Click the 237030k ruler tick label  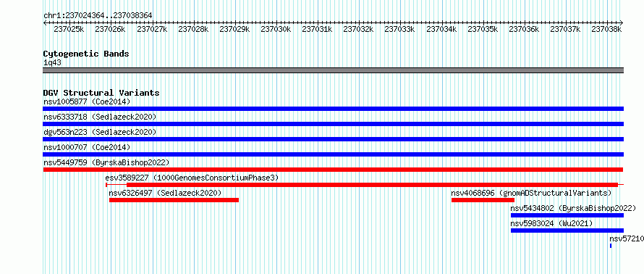[276, 30]
